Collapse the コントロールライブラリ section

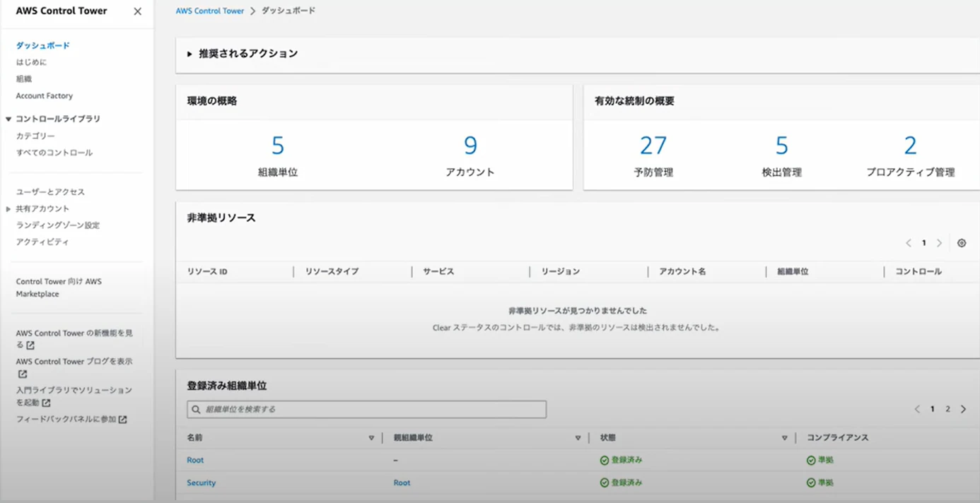click(x=8, y=119)
